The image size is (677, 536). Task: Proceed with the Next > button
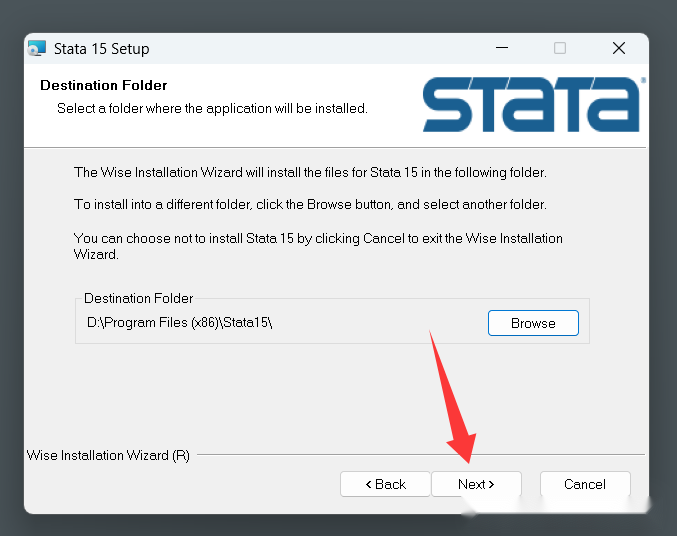click(x=476, y=484)
